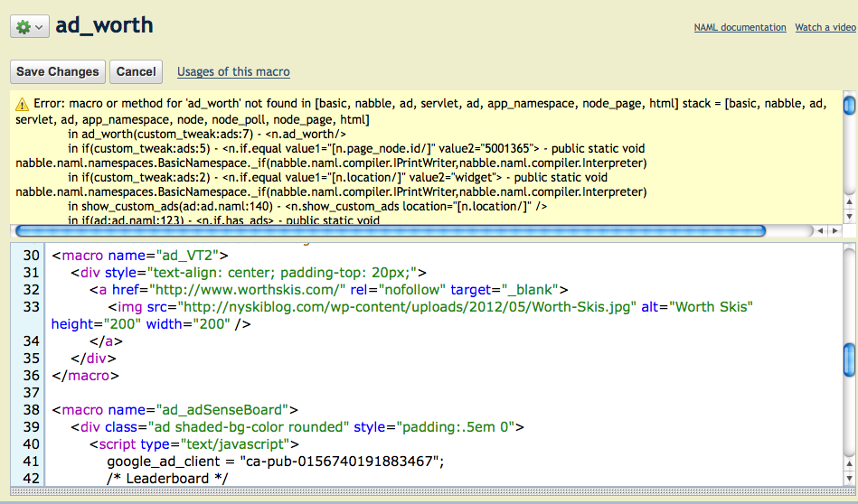
Task: Open the NAML documentation link
Action: coord(740,28)
